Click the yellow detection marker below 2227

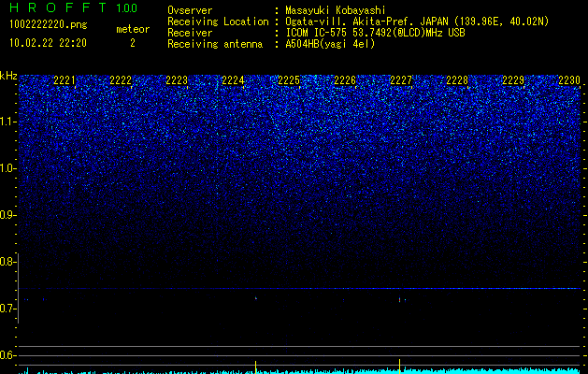click(x=400, y=367)
